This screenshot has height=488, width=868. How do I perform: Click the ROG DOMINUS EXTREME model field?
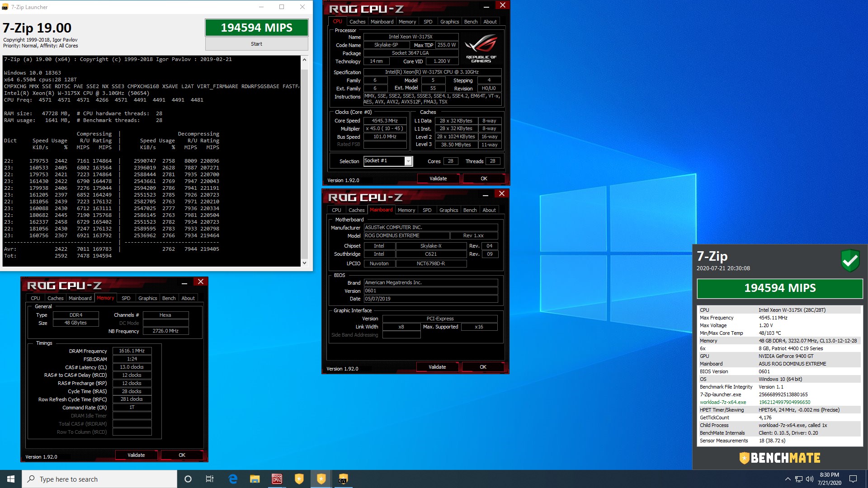point(406,235)
